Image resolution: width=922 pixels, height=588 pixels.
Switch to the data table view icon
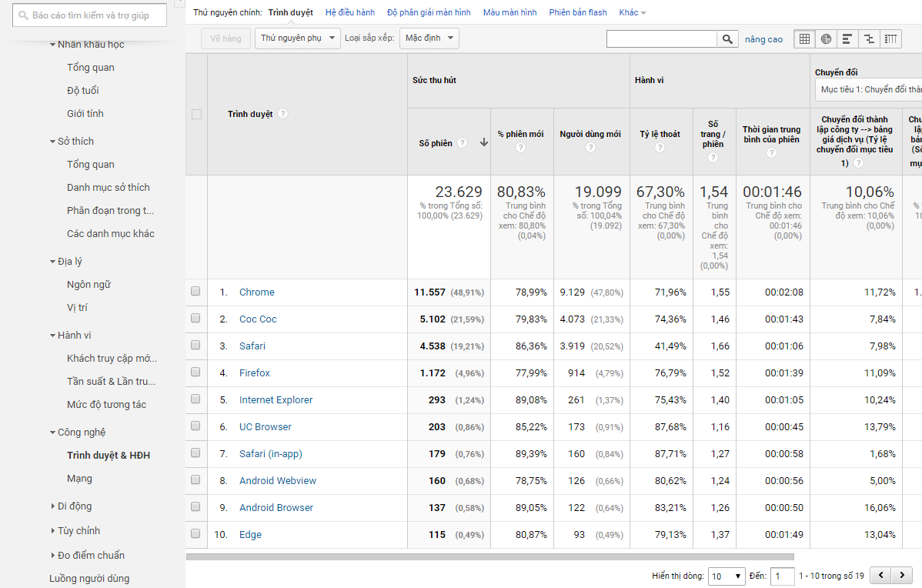coord(804,38)
